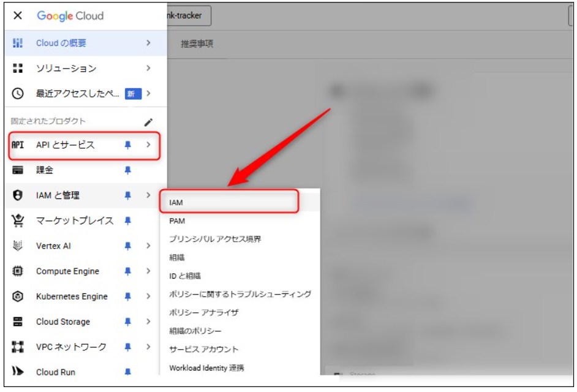The height and width of the screenshot is (392, 577).
Task: Click the clock icon for recently accessed pages
Action: coord(17,94)
